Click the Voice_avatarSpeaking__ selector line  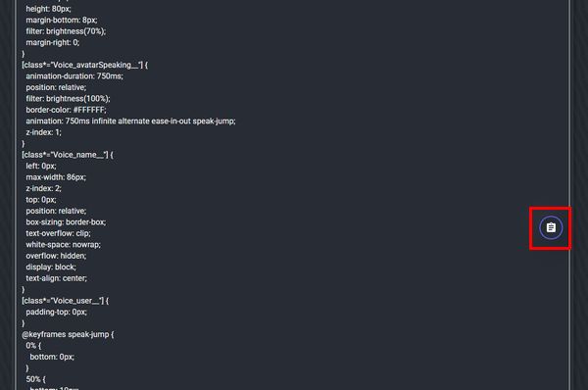(x=84, y=65)
